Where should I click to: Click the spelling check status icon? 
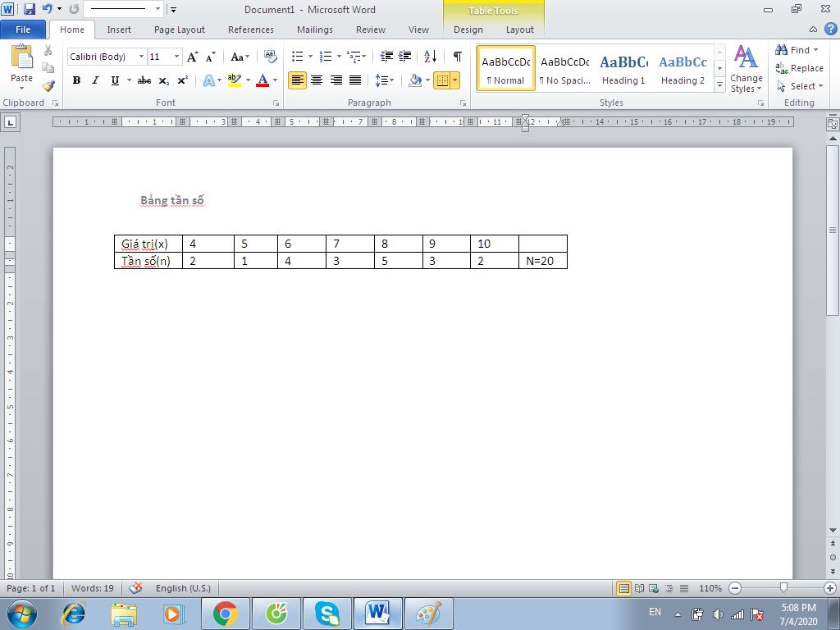point(135,587)
